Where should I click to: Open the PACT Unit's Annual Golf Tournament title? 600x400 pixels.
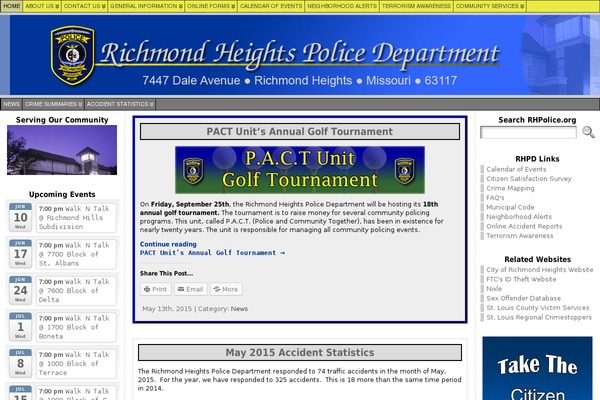point(300,131)
